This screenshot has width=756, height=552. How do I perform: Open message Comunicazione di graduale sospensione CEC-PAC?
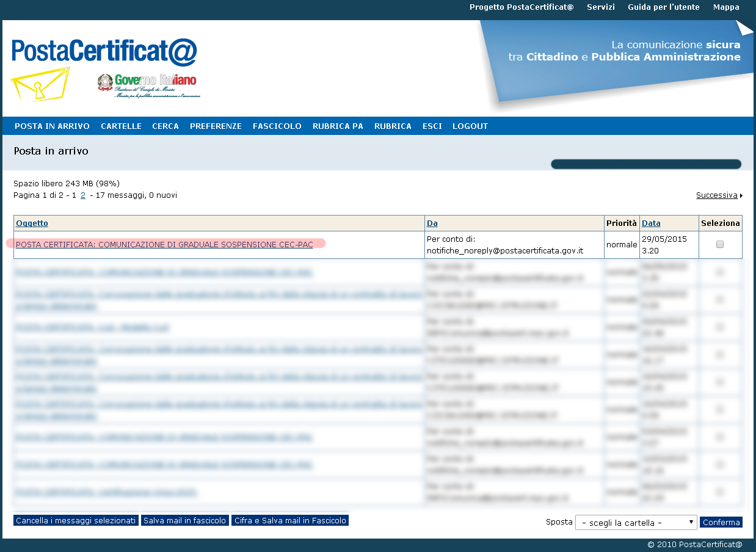tap(164, 245)
